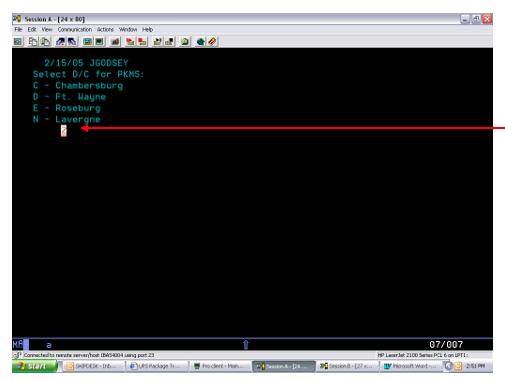Switch to SHIPDESK Inbox taskbar button

tap(93, 366)
